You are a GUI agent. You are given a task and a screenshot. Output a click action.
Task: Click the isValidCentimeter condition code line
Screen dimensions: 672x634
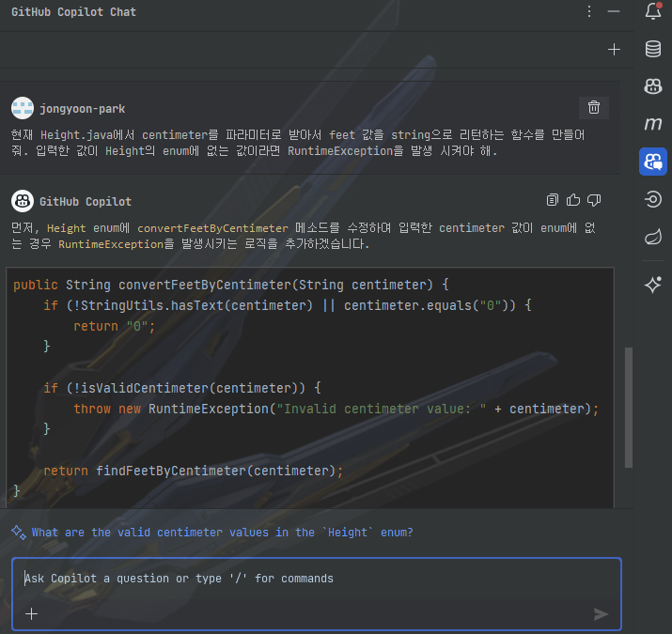(x=182, y=388)
